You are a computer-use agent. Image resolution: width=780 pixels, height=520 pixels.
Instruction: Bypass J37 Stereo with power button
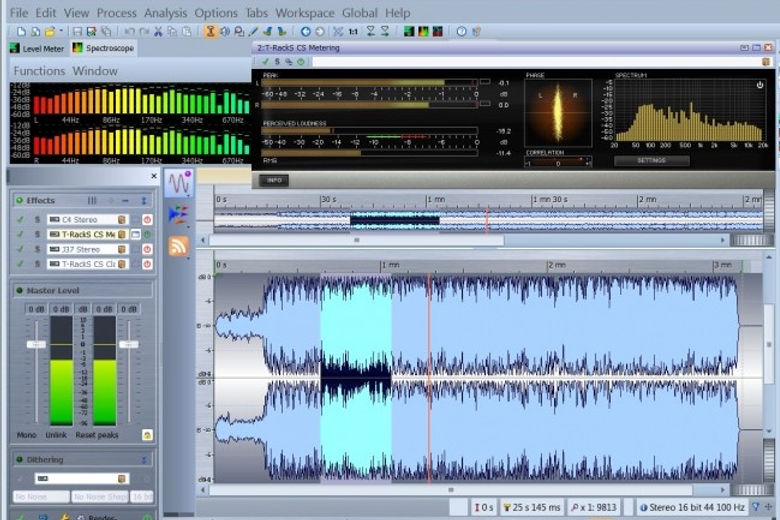pyautogui.click(x=147, y=249)
